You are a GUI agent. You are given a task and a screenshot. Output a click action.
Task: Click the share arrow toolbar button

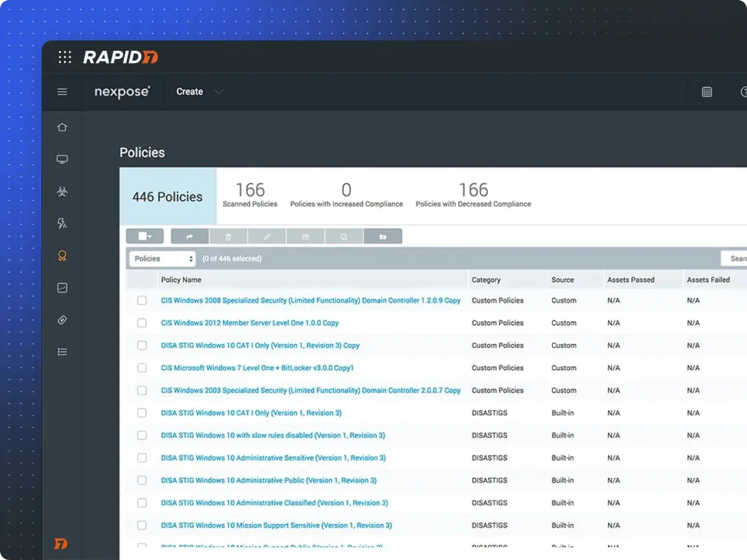tap(190, 236)
